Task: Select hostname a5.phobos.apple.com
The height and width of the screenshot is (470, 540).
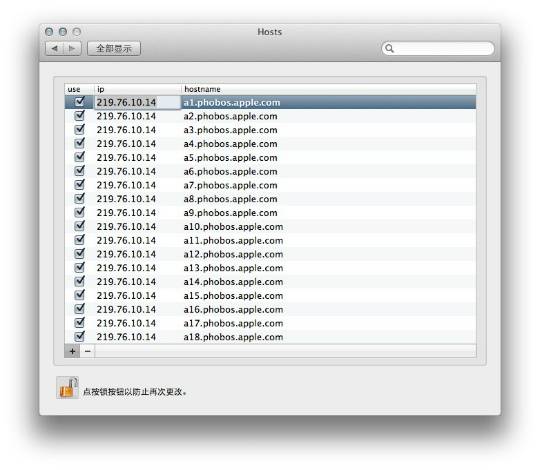Action: click(x=230, y=158)
